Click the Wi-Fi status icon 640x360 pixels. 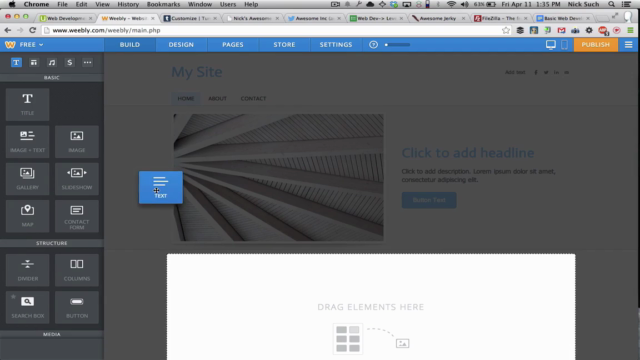click(451, 4)
